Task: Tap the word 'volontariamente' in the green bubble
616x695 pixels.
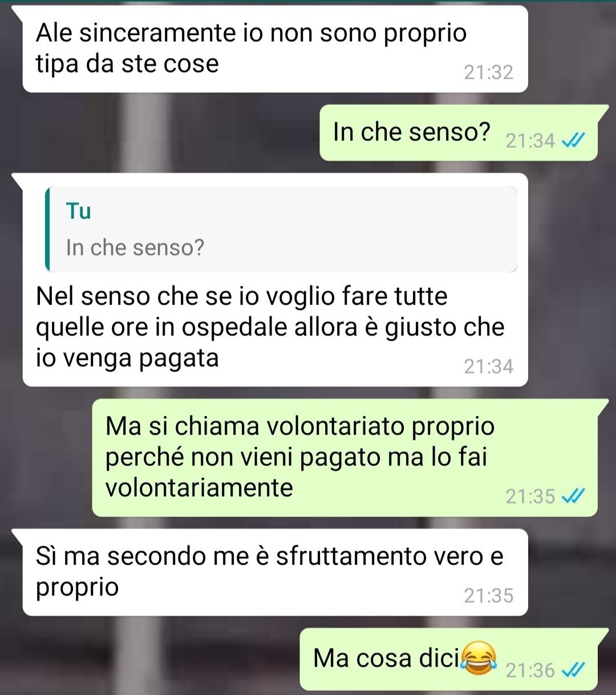Action: (199, 488)
